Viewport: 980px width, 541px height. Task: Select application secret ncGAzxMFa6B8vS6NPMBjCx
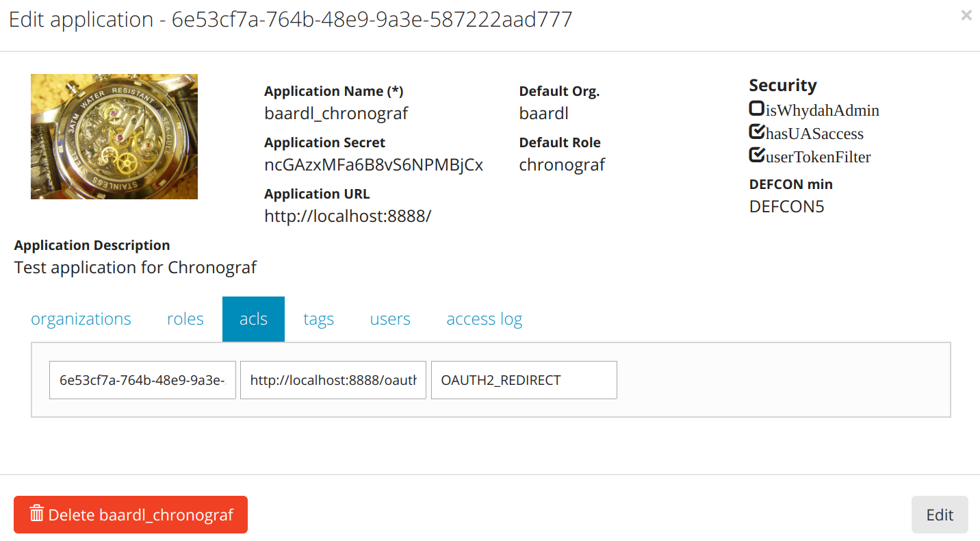pyautogui.click(x=374, y=164)
